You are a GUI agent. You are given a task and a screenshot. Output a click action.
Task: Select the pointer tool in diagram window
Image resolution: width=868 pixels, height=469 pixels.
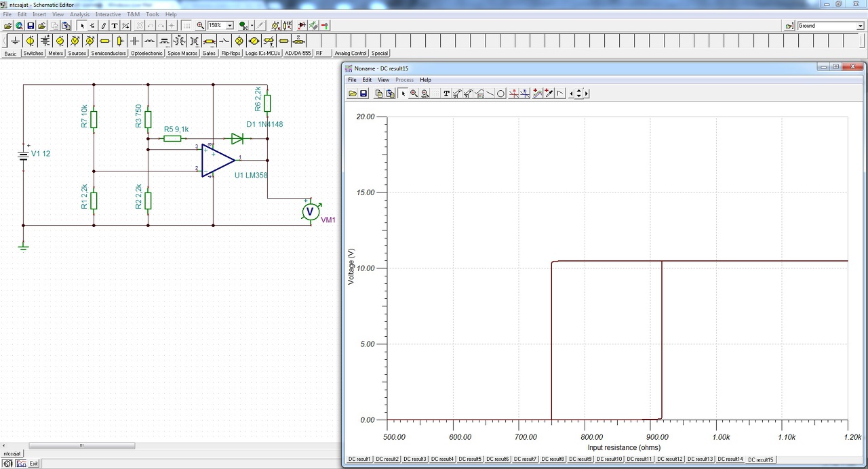click(x=403, y=94)
